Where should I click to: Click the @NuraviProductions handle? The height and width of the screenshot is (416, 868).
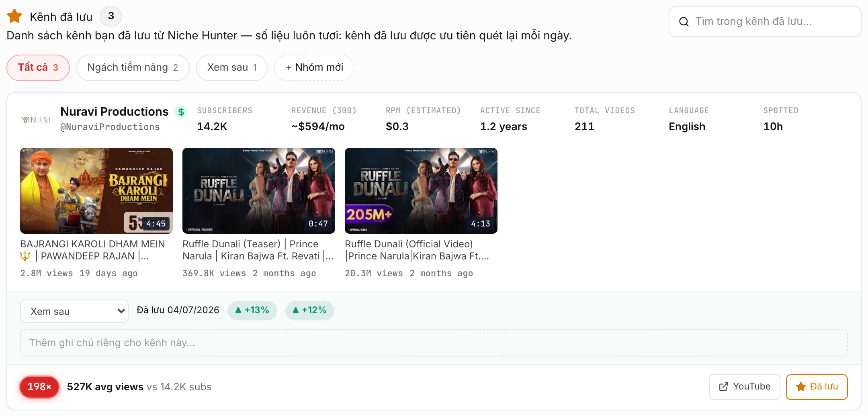(x=110, y=127)
